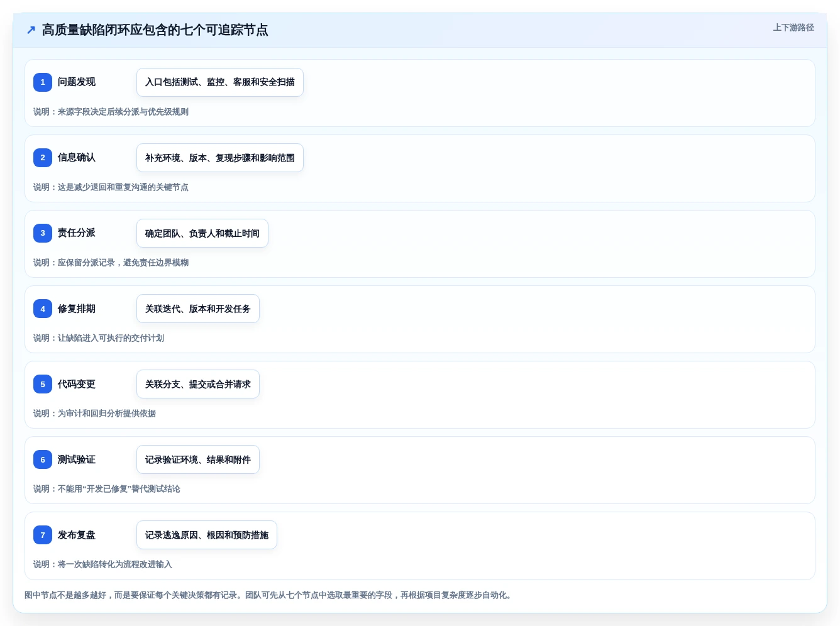
Task: Click the note 说明：这是减少退回和重复沟通的关键节点
Action: 111,187
